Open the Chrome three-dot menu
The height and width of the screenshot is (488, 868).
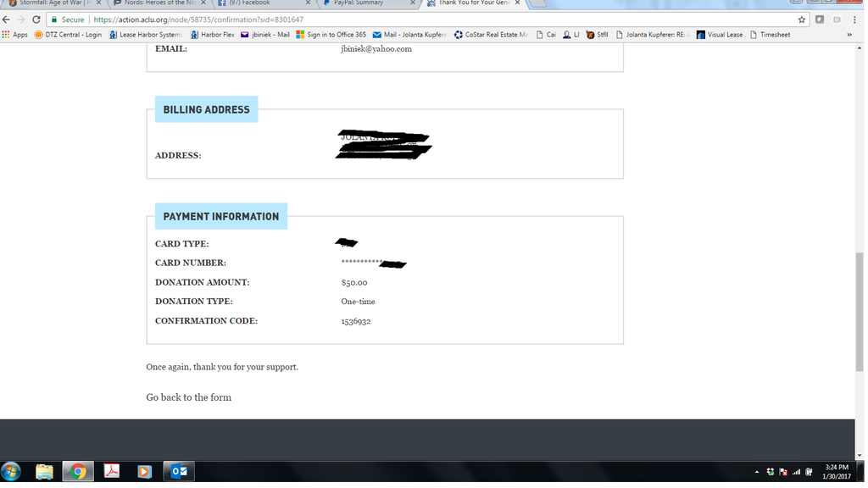pyautogui.click(x=854, y=19)
